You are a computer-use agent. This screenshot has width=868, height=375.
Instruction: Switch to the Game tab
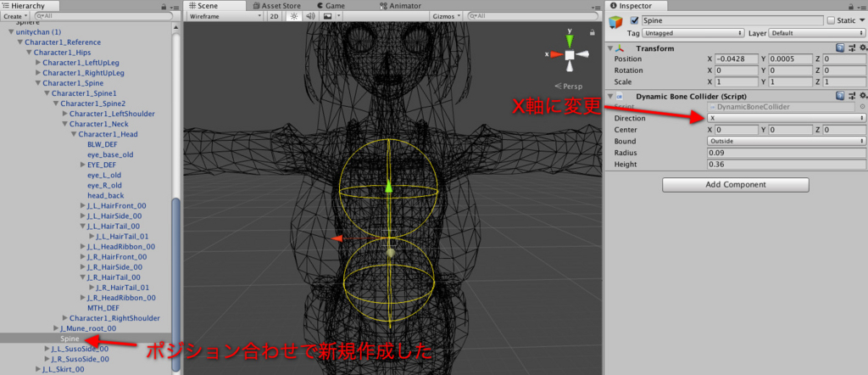click(x=330, y=6)
